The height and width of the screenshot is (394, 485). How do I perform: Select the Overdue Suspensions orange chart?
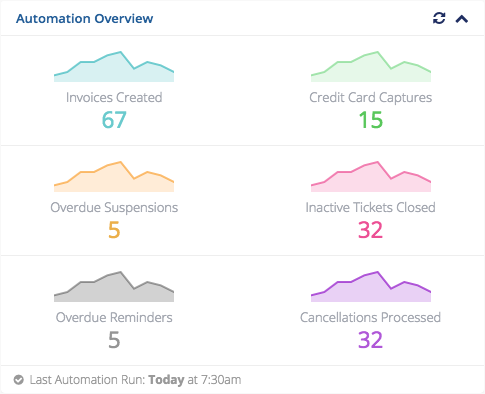114,176
